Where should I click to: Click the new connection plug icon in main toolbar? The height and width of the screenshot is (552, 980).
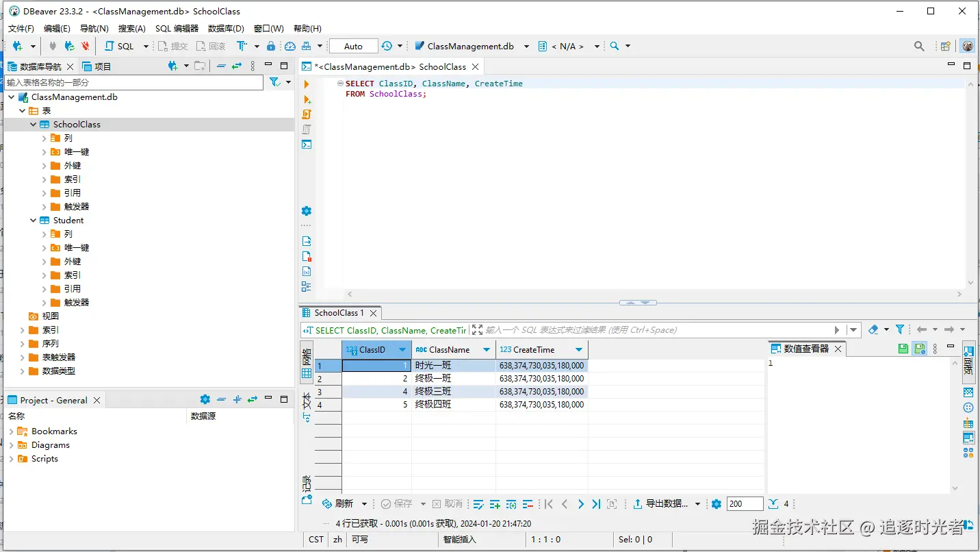pos(18,46)
